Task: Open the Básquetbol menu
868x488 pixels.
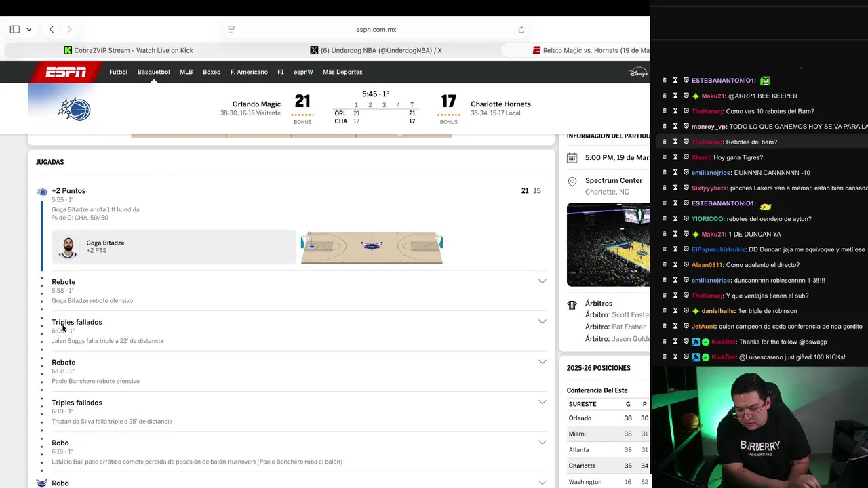Action: tap(153, 72)
